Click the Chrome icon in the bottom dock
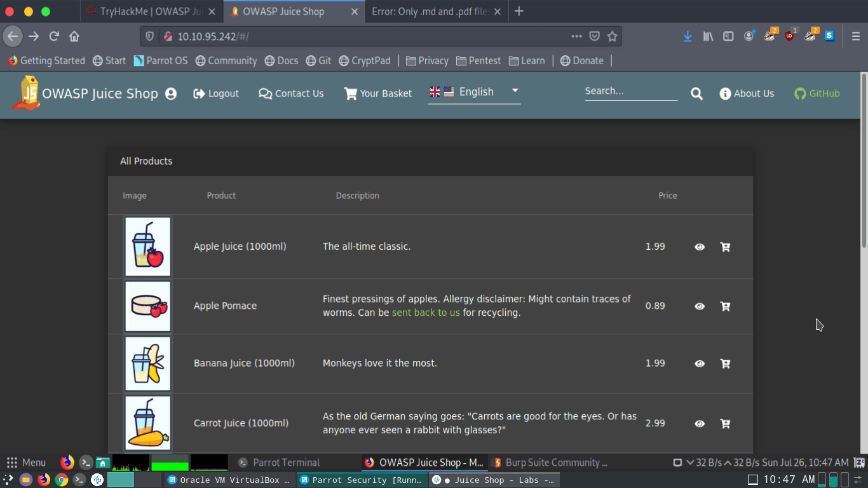This screenshot has width=868, height=488. pyautogui.click(x=62, y=480)
